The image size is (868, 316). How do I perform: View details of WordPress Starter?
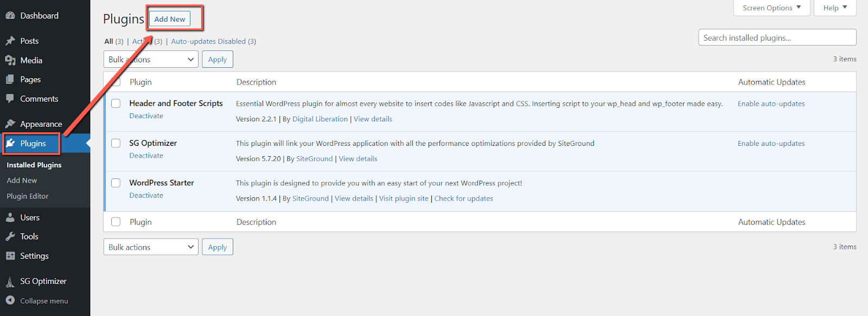coord(354,198)
